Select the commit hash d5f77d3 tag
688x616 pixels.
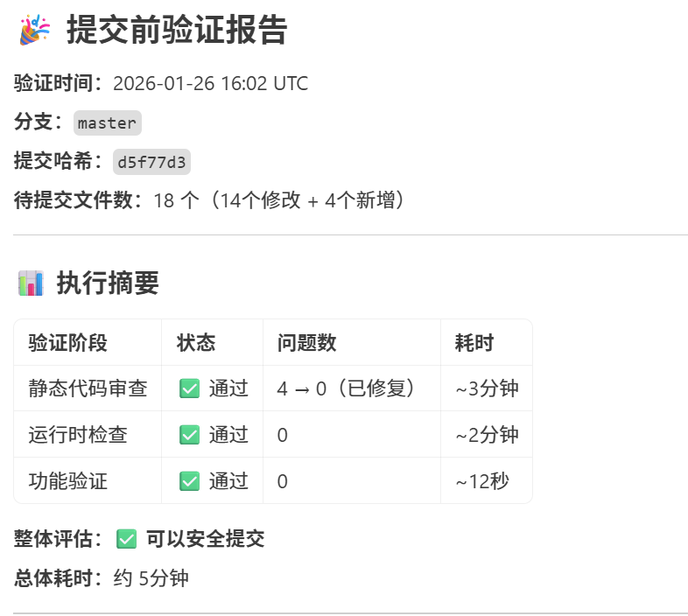pyautogui.click(x=151, y=162)
